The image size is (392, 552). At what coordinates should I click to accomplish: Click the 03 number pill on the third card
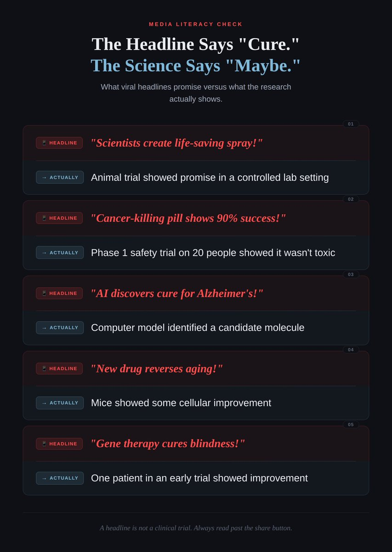351,274
